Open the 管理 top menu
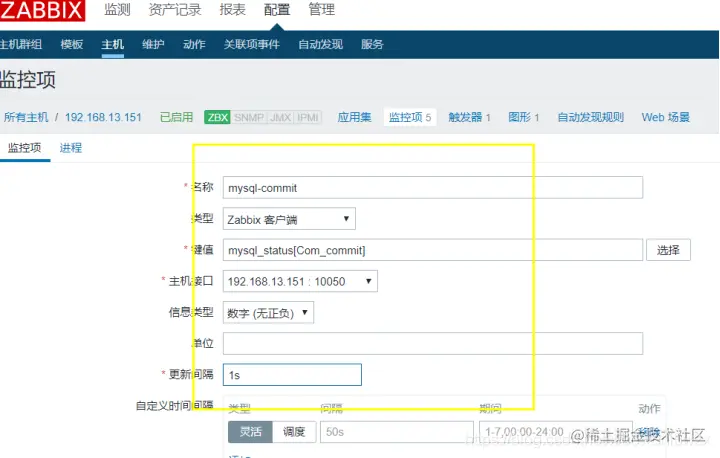 (x=321, y=10)
